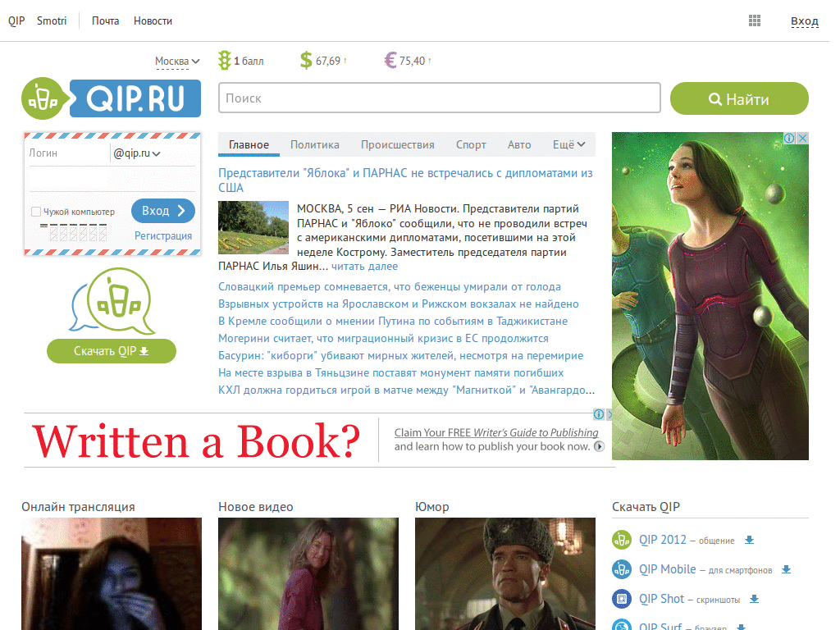
Task: Click the QIP.RU logo
Action: click(x=112, y=98)
